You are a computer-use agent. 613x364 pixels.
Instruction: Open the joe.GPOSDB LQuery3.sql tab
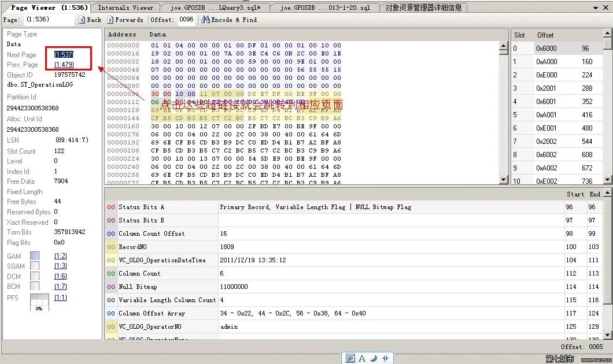[215, 8]
